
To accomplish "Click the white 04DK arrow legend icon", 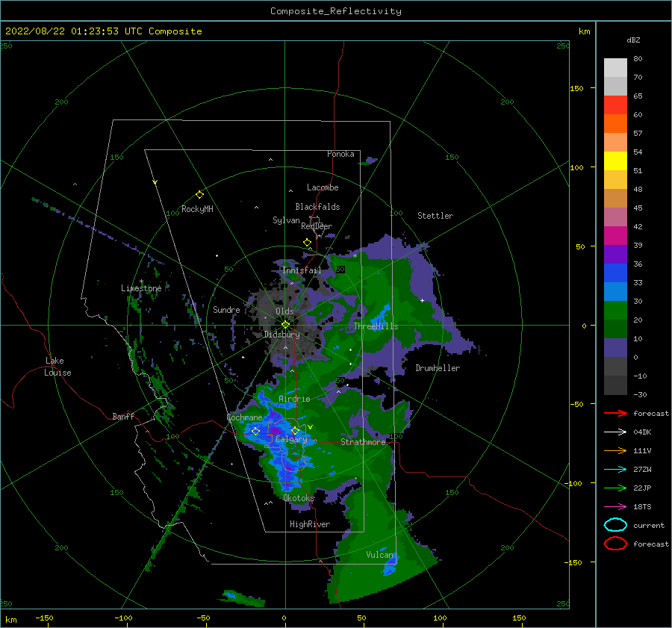I will point(615,432).
